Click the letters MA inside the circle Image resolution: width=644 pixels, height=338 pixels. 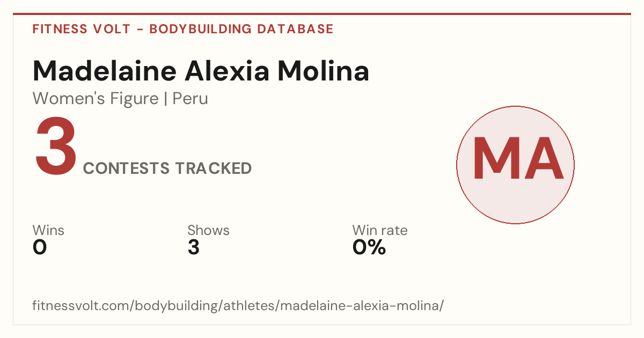(518, 159)
